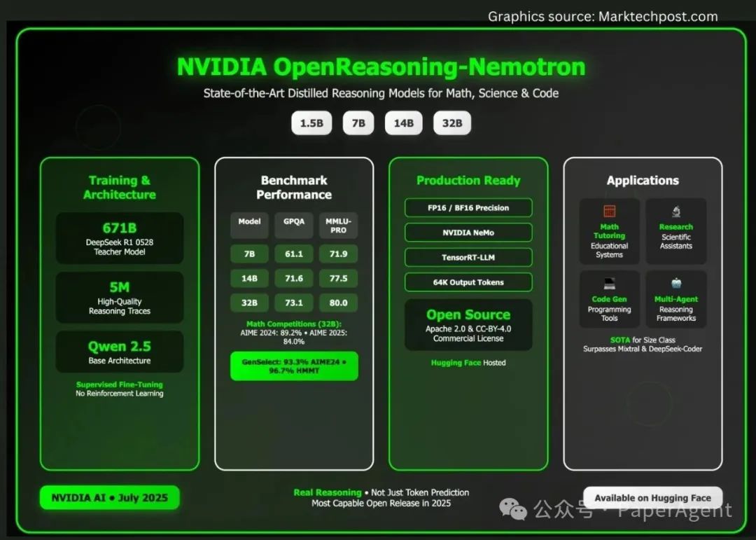Click the TensorRT-LLM box
This screenshot has width=756, height=540.
(x=468, y=257)
